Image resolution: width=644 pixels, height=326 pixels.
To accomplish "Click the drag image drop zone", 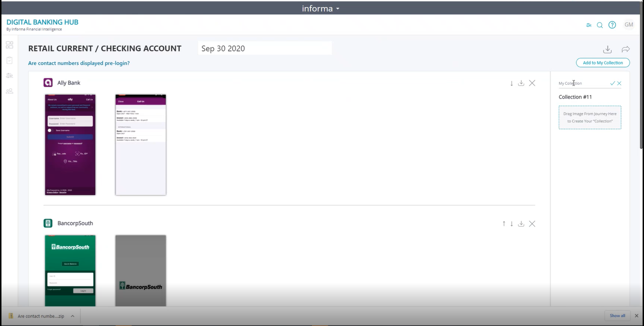I will [x=590, y=118].
